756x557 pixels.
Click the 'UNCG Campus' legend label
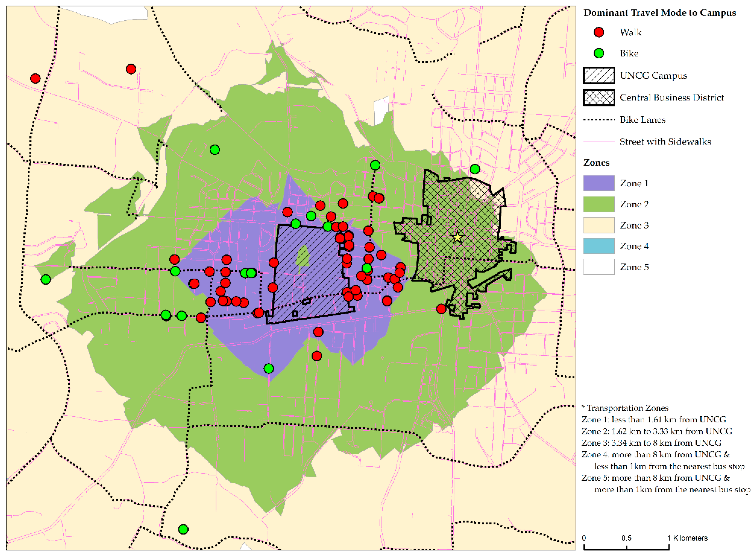coord(653,75)
